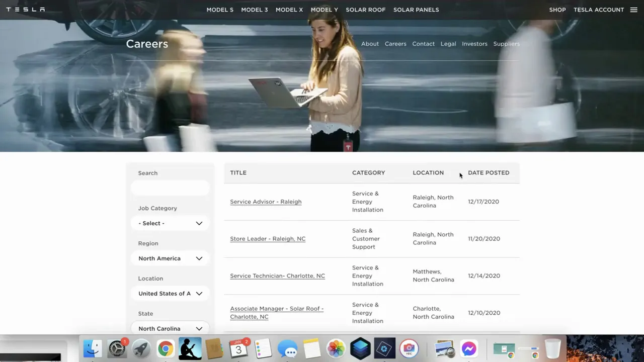Click the Careers page heading
The image size is (644, 362).
147,44
